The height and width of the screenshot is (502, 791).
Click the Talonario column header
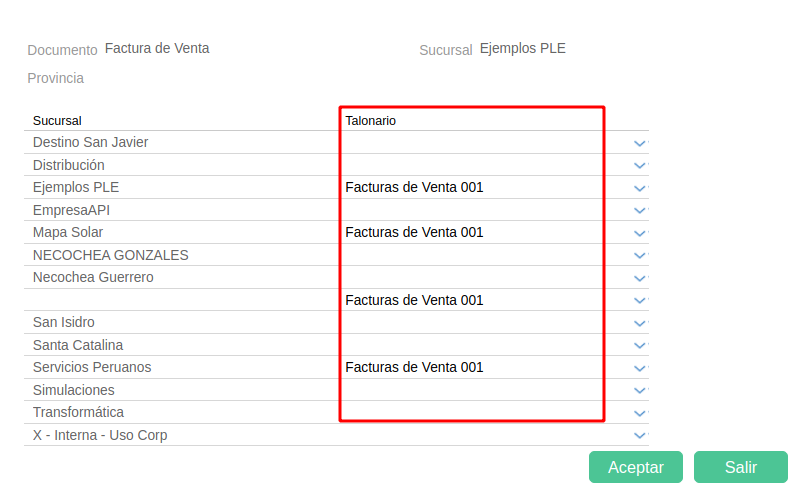(x=371, y=120)
